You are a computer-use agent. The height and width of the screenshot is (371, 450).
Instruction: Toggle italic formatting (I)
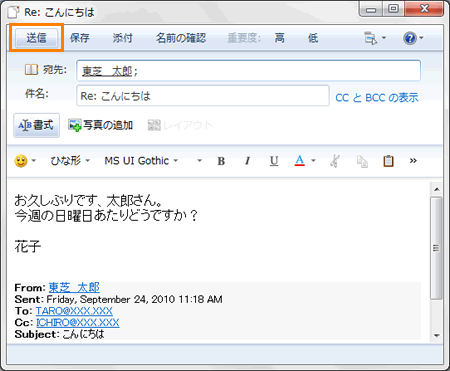247,161
